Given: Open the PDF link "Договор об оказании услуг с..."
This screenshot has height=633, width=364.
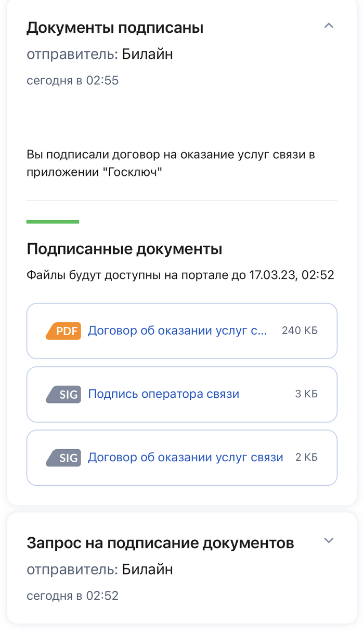Looking at the screenshot, I should (177, 331).
